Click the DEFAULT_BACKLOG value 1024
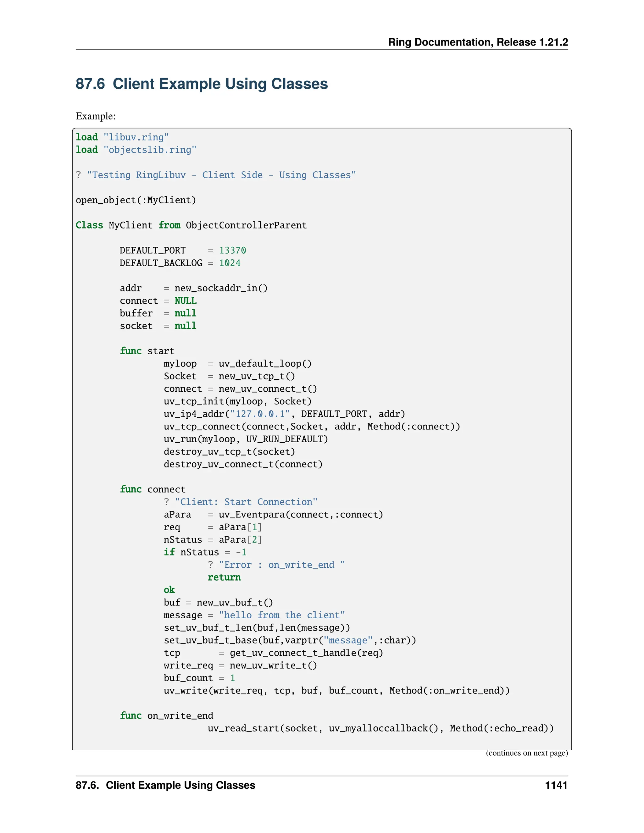The height and width of the screenshot is (833, 644). (230, 263)
